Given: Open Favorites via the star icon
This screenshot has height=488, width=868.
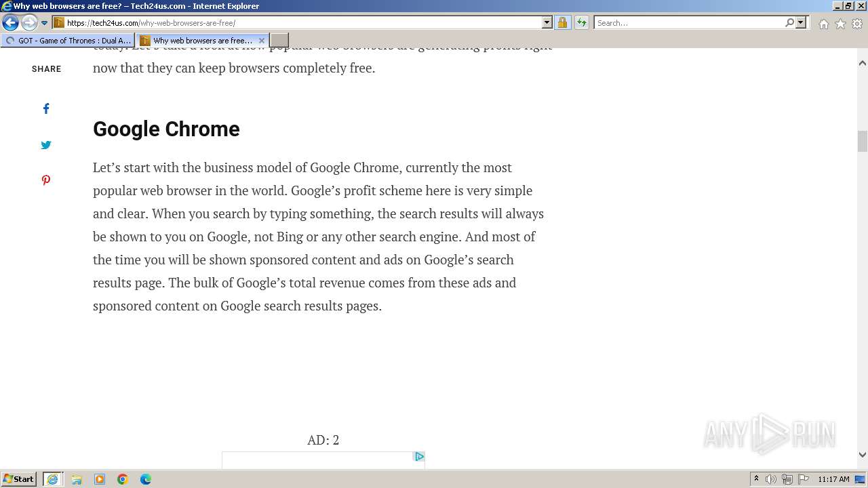Looking at the screenshot, I should (x=840, y=24).
